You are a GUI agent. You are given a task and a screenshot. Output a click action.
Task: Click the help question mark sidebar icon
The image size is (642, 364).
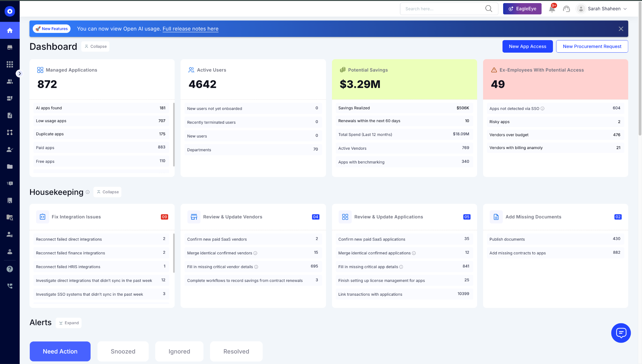(x=10, y=269)
